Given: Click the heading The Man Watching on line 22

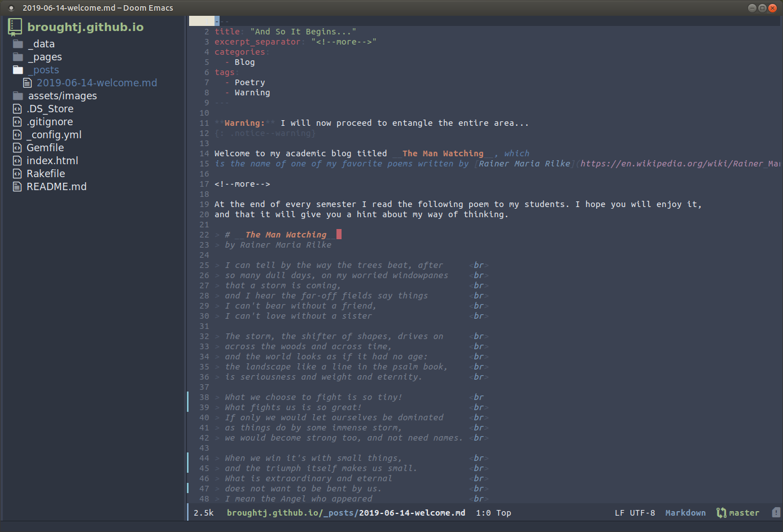Looking at the screenshot, I should click(x=286, y=235).
